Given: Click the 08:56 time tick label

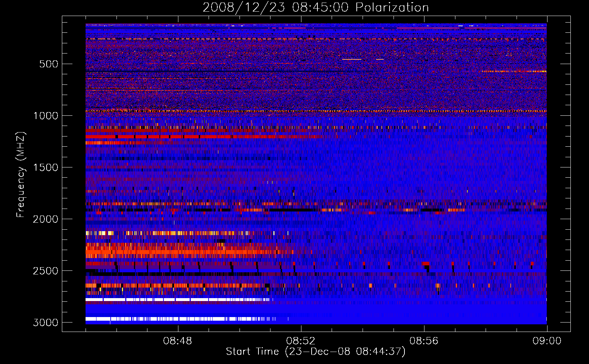Looking at the screenshot, I should pos(424,341).
